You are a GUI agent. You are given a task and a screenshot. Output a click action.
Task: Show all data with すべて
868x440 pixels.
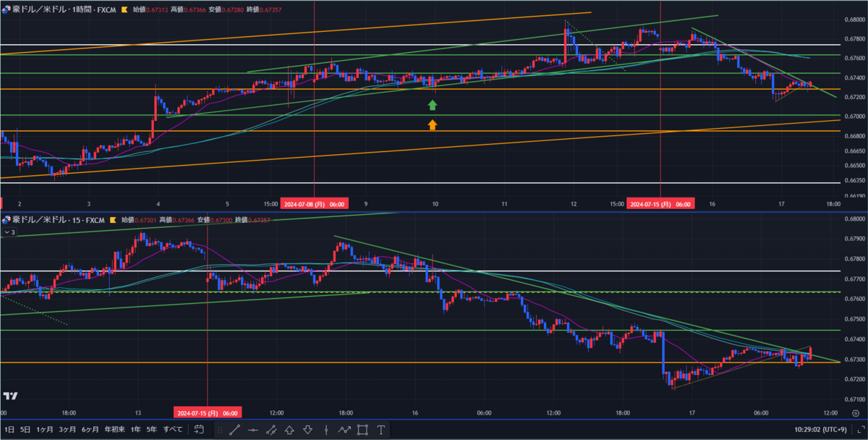pyautogui.click(x=173, y=429)
